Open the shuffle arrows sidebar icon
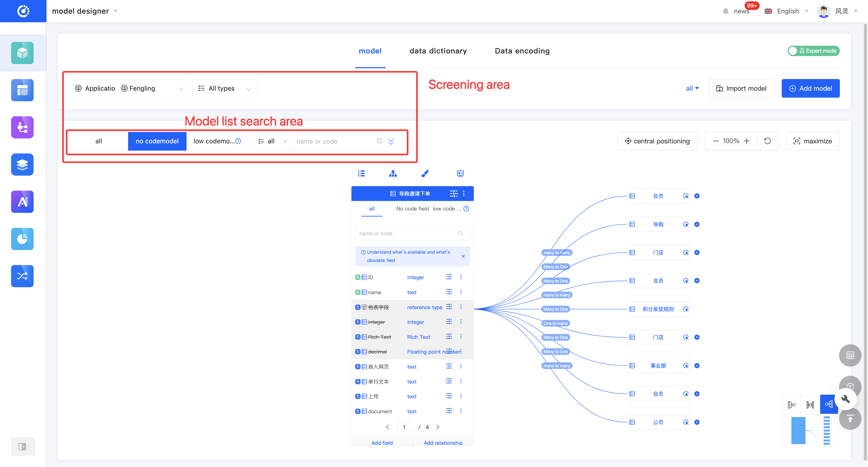This screenshot has width=868, height=467. [x=22, y=276]
